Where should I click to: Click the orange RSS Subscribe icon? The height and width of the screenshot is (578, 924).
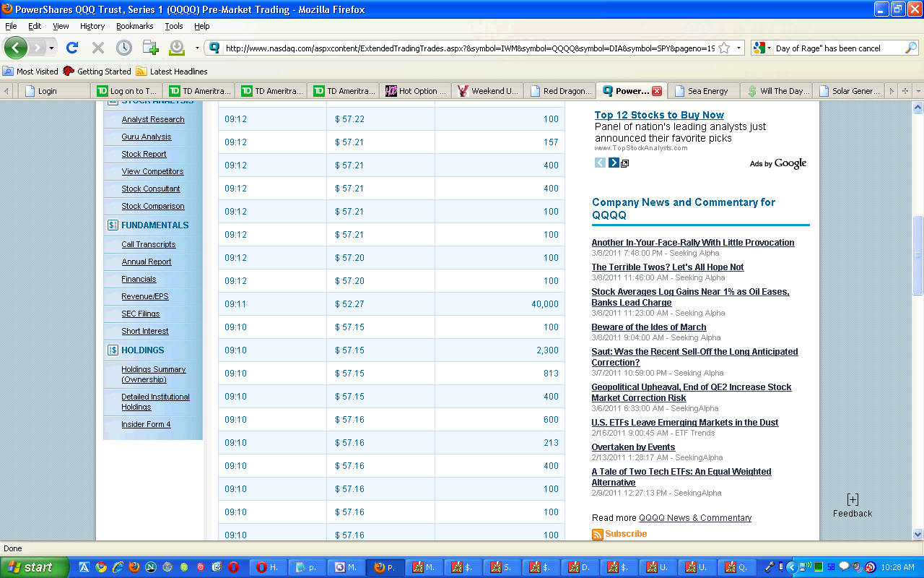[597, 535]
